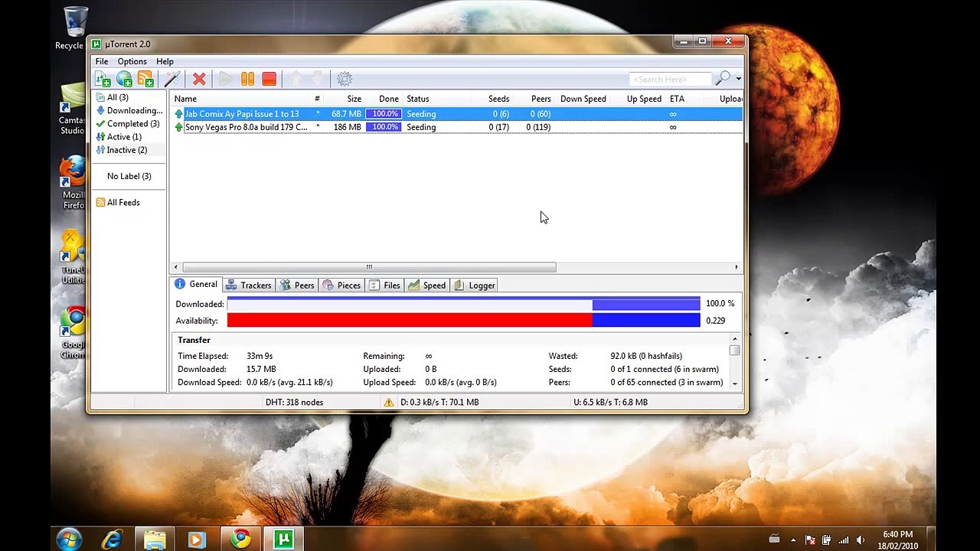Click the details pane scroll-down arrow
Viewport: 980px width, 551px height.
pos(735,383)
